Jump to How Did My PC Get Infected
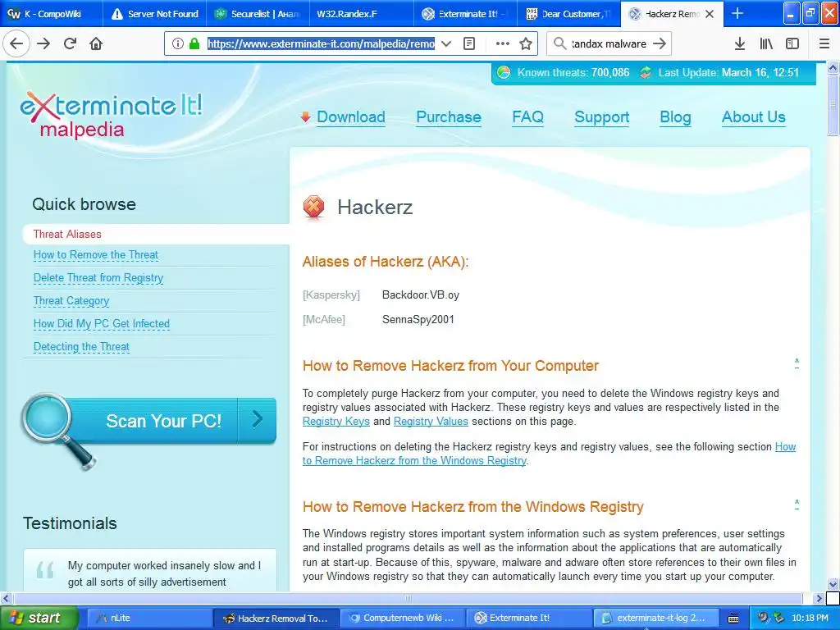 click(101, 323)
